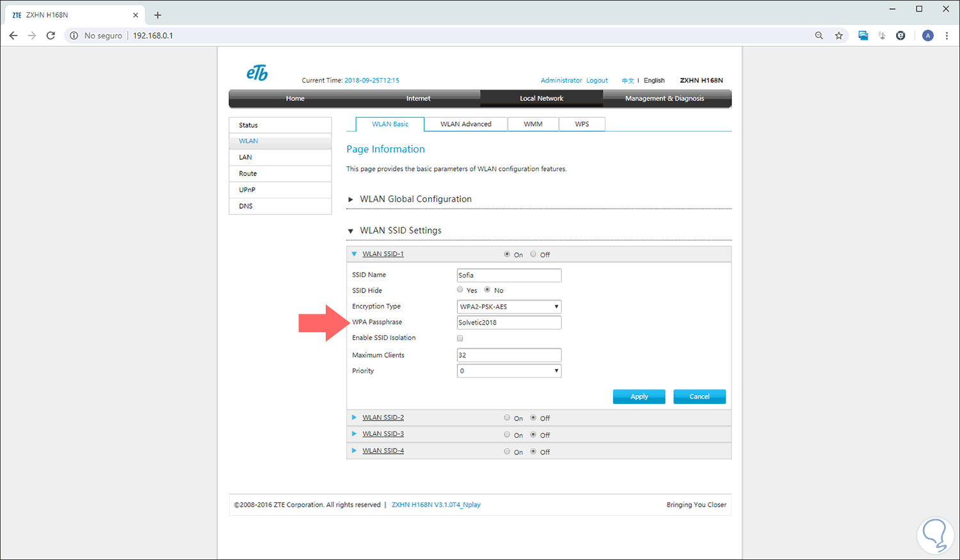Close the ZXHN H168N tab

coord(136,15)
